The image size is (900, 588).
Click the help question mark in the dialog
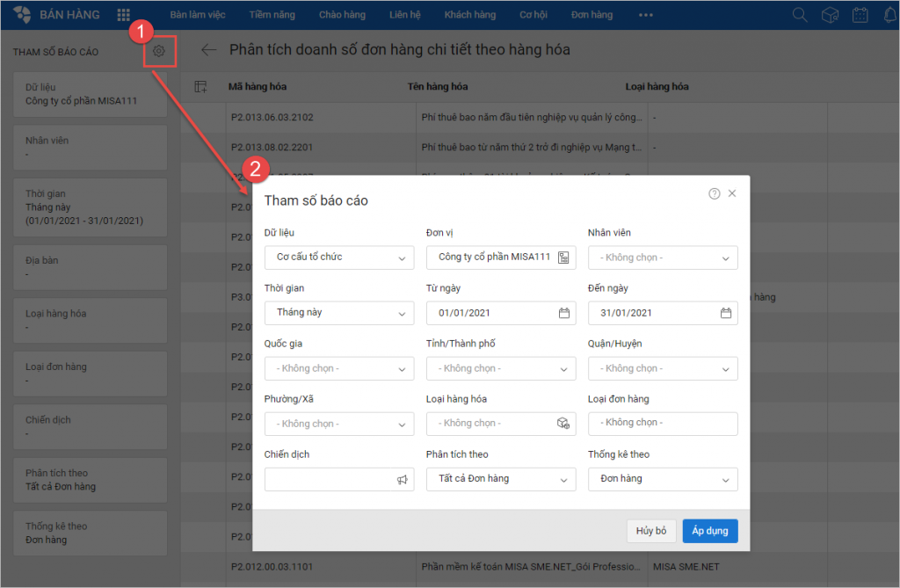point(714,193)
